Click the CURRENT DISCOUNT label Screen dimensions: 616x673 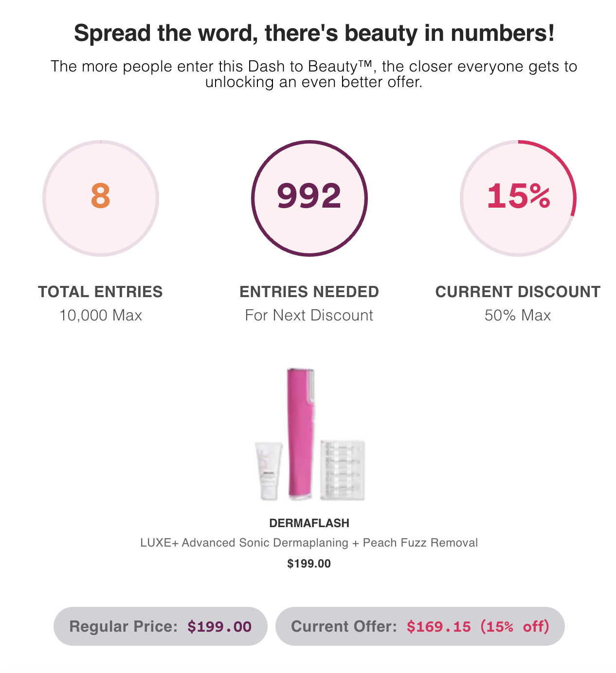[x=518, y=292]
